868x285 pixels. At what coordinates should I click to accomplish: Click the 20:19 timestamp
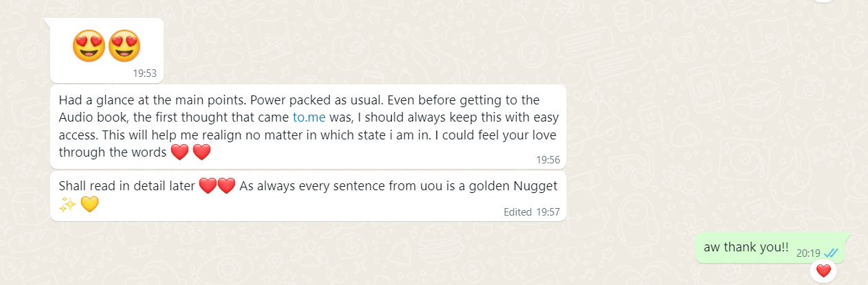(808, 253)
